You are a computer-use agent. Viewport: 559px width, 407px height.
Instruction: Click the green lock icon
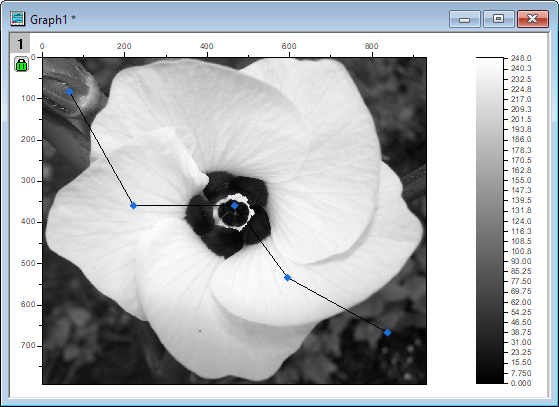tap(21, 65)
